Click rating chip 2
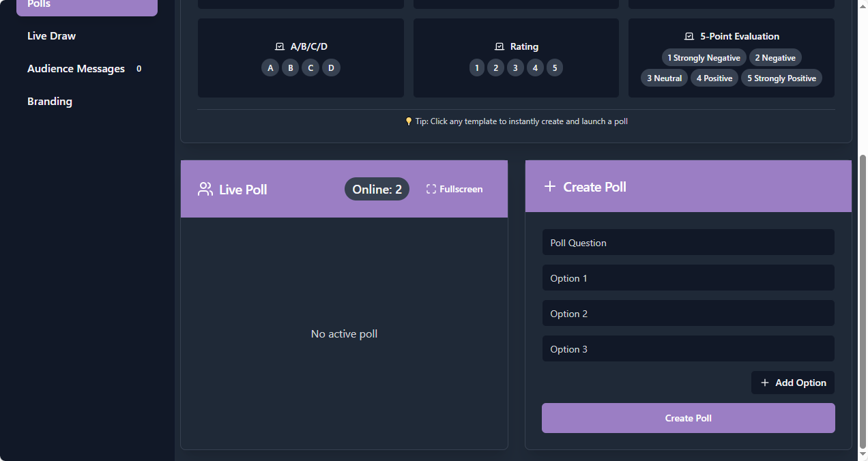This screenshot has height=461, width=868. click(496, 68)
